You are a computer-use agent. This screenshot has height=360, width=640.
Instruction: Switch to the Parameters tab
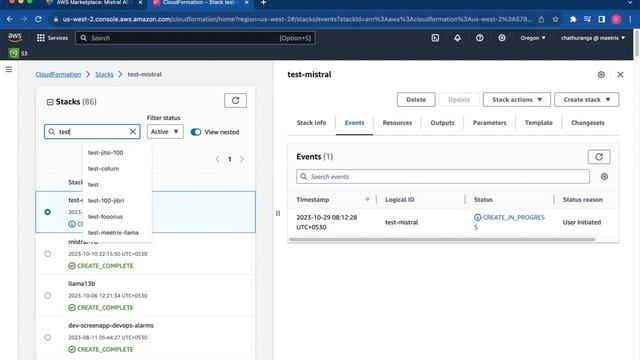click(x=489, y=122)
